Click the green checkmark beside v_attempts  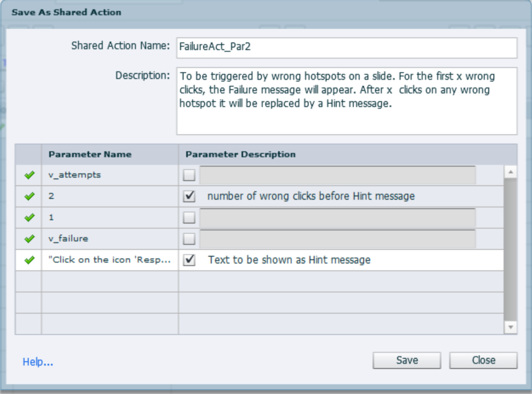29,175
